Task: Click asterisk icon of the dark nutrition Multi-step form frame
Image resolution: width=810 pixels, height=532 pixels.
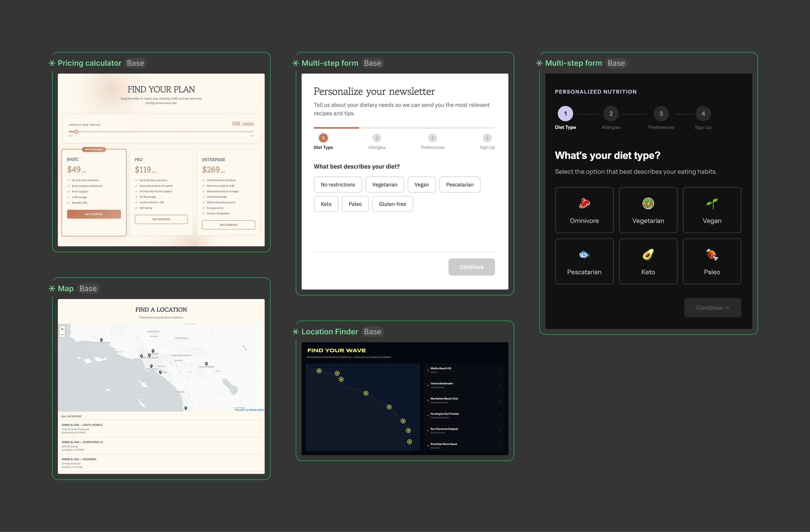Action: tap(539, 63)
